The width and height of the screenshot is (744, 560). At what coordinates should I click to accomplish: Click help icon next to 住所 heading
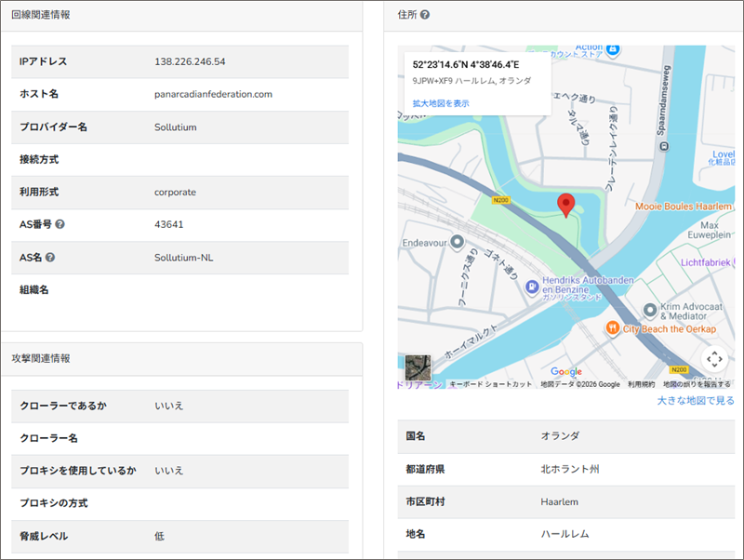pos(425,15)
